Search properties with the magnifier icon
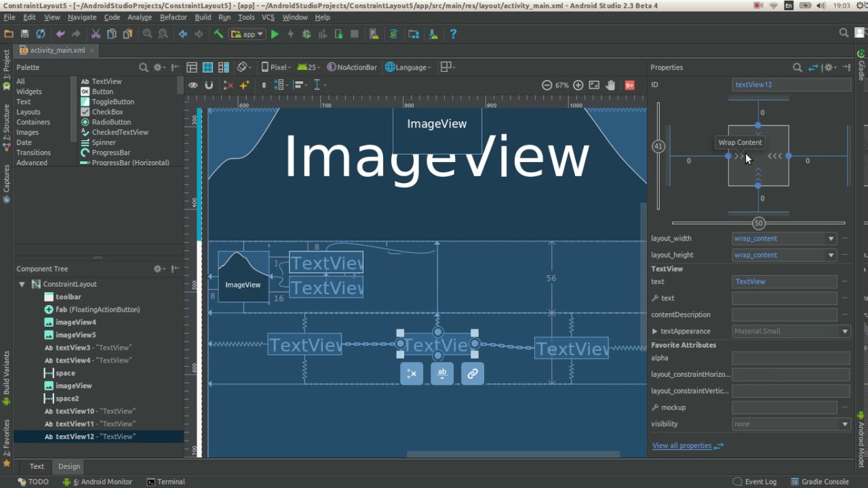The height and width of the screenshot is (488, 868). (797, 67)
